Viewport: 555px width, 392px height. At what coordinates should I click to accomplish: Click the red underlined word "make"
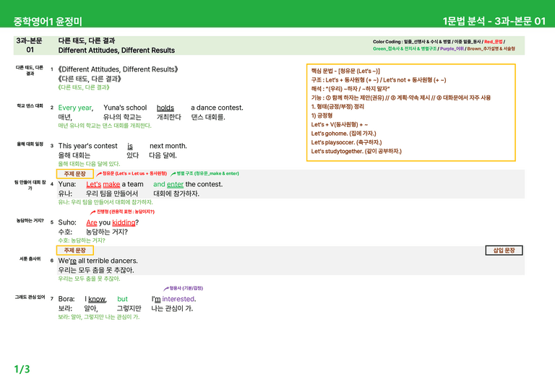tap(111, 184)
